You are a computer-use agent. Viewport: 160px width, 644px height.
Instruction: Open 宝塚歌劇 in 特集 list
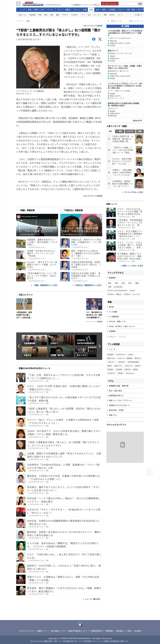tap(112, 331)
